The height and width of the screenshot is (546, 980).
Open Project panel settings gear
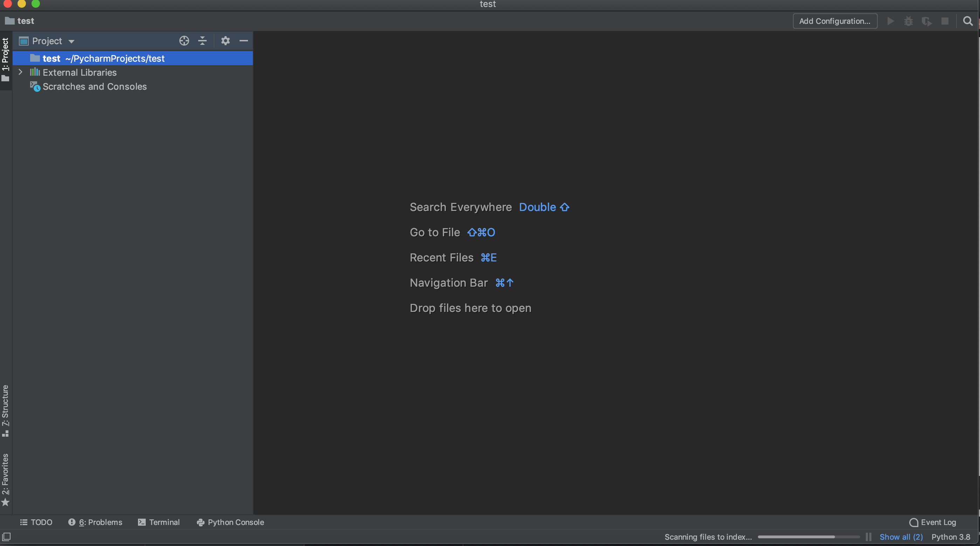coord(225,41)
